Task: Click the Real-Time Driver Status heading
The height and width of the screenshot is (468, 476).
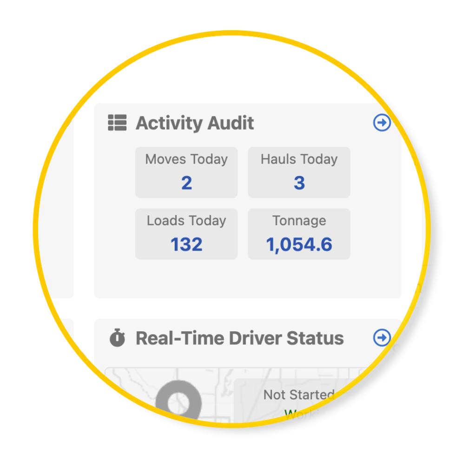Action: coord(239,338)
